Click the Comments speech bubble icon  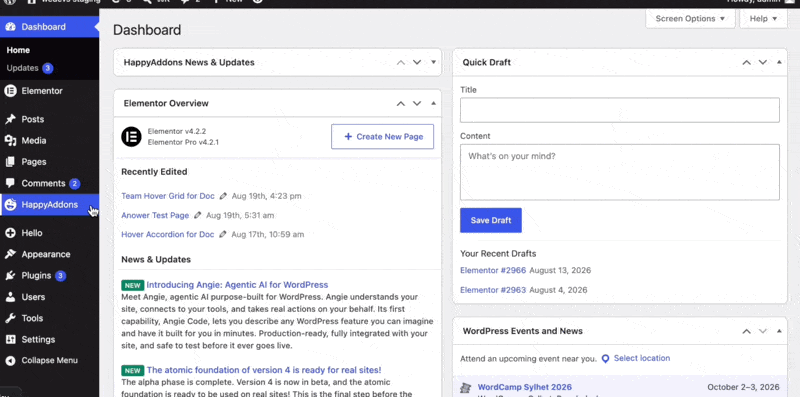tap(10, 183)
